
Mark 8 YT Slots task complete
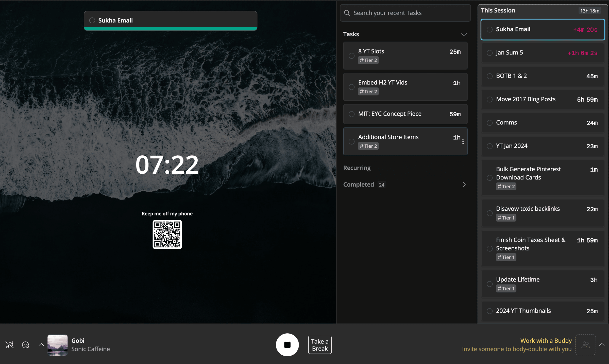(x=351, y=56)
